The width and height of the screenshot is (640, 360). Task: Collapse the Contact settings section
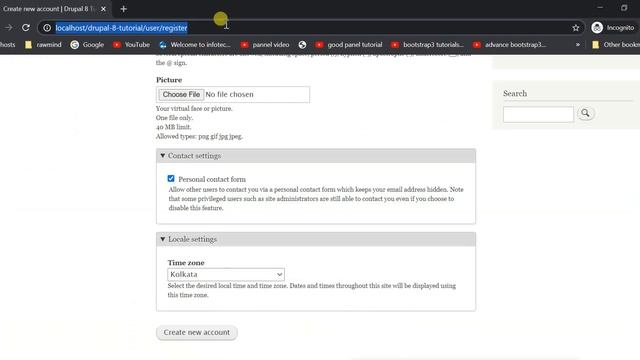click(316, 156)
